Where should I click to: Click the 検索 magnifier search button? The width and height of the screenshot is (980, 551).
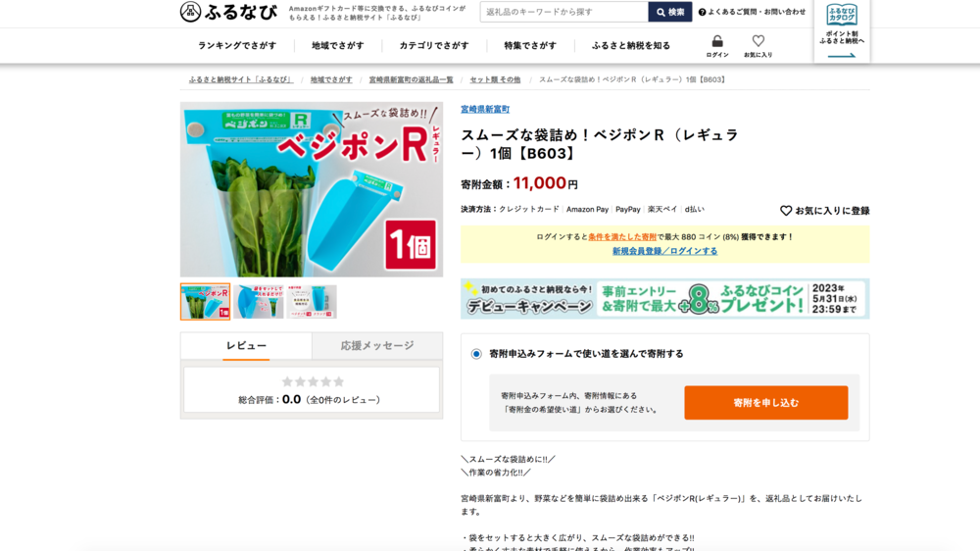click(x=670, y=12)
